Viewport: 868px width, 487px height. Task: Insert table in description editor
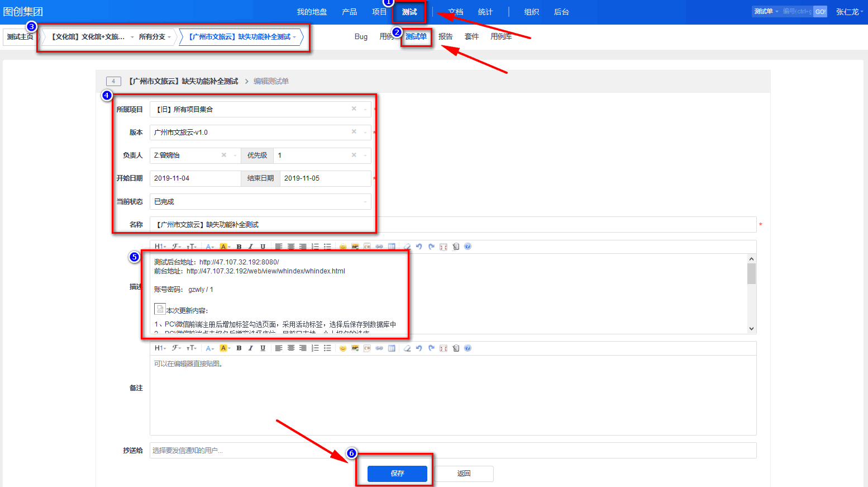click(x=392, y=247)
